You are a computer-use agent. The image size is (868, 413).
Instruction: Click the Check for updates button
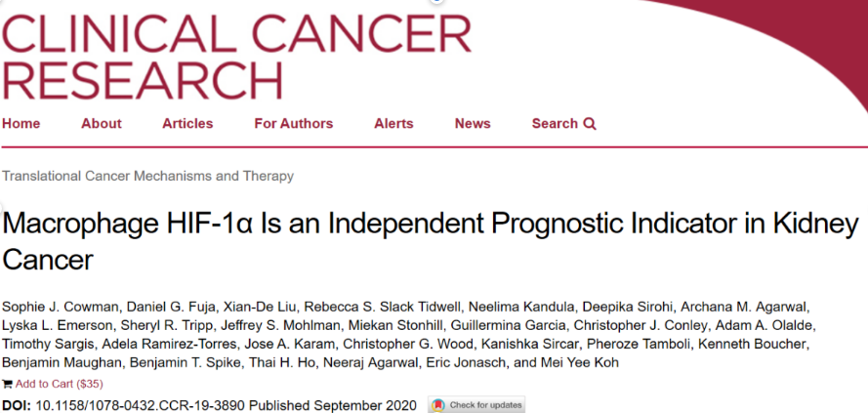476,405
